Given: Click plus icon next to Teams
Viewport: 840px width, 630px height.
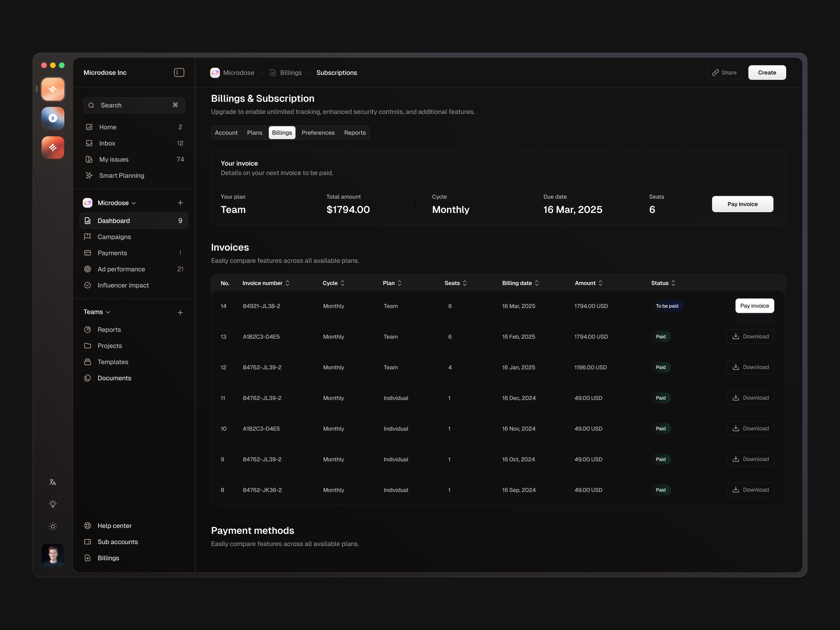Looking at the screenshot, I should point(180,313).
